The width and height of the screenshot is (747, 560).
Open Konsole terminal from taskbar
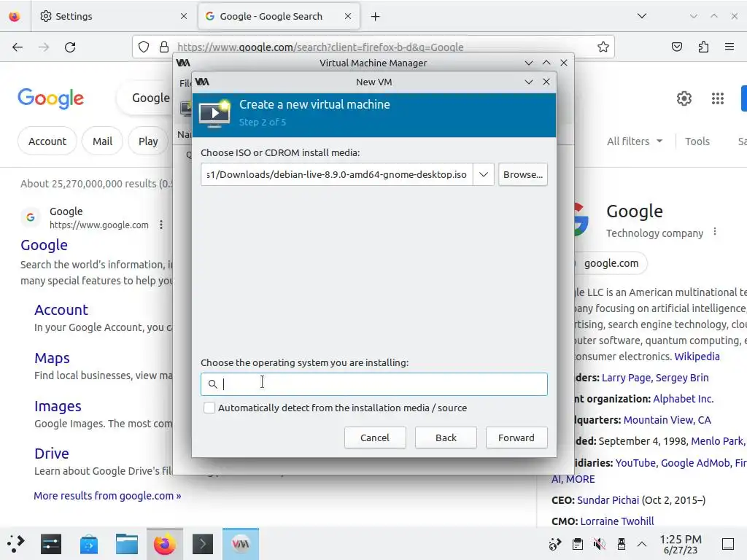pyautogui.click(x=203, y=544)
